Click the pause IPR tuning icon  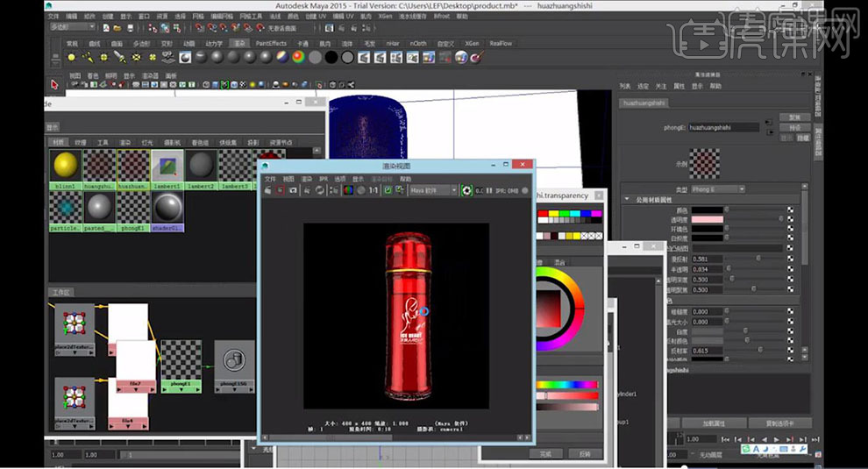(x=489, y=190)
